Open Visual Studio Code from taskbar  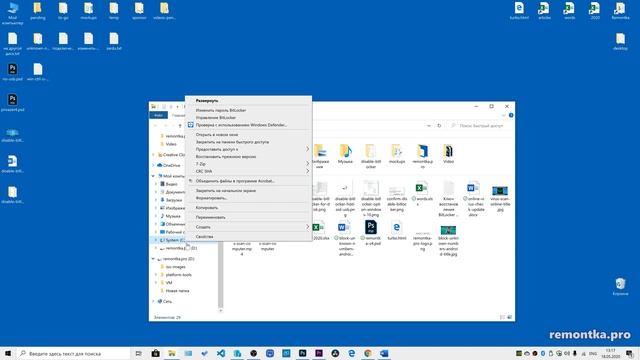[221, 353]
